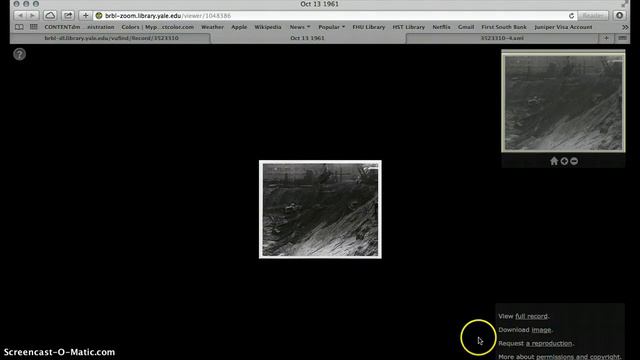The image size is (640, 360).
Task: Open the Top Sites grid icon
Action: (33, 27)
